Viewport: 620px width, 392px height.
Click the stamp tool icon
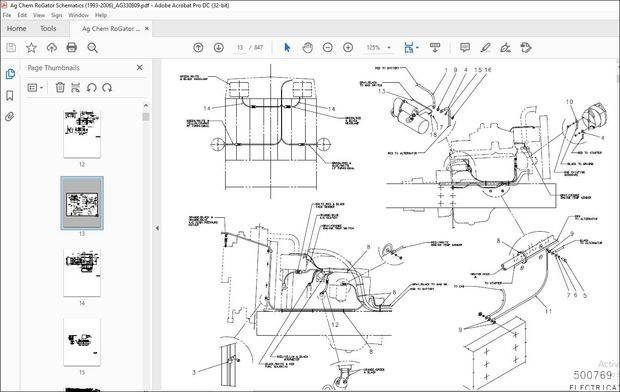(x=525, y=48)
